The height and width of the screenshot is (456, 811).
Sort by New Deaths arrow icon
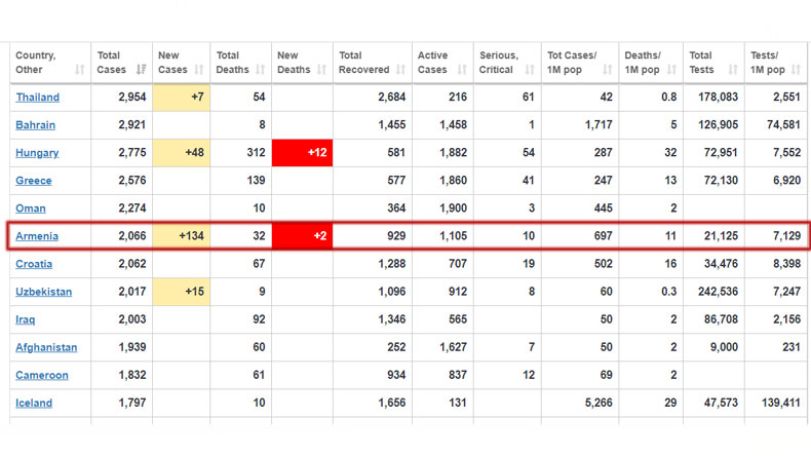(x=322, y=69)
